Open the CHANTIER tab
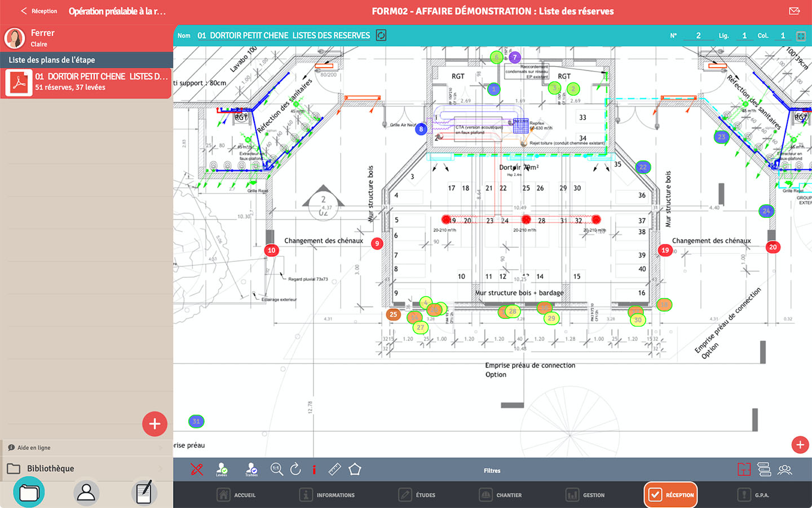The height and width of the screenshot is (508, 812). pos(500,495)
